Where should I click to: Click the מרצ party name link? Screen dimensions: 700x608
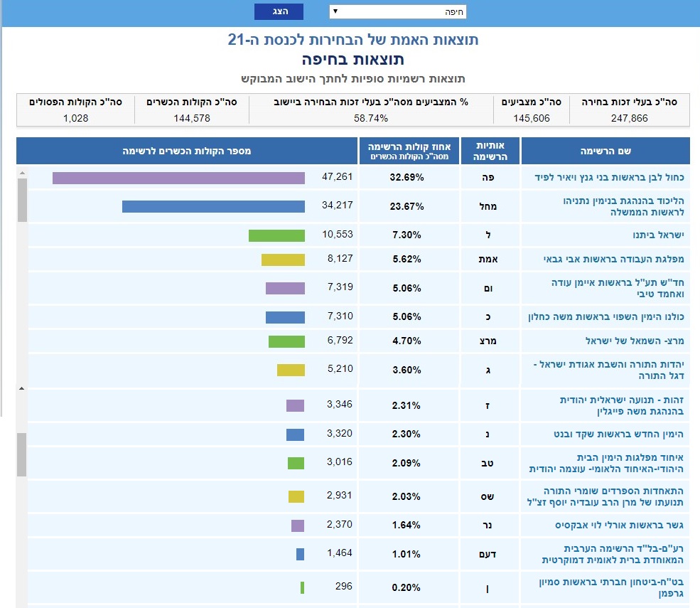click(x=632, y=341)
